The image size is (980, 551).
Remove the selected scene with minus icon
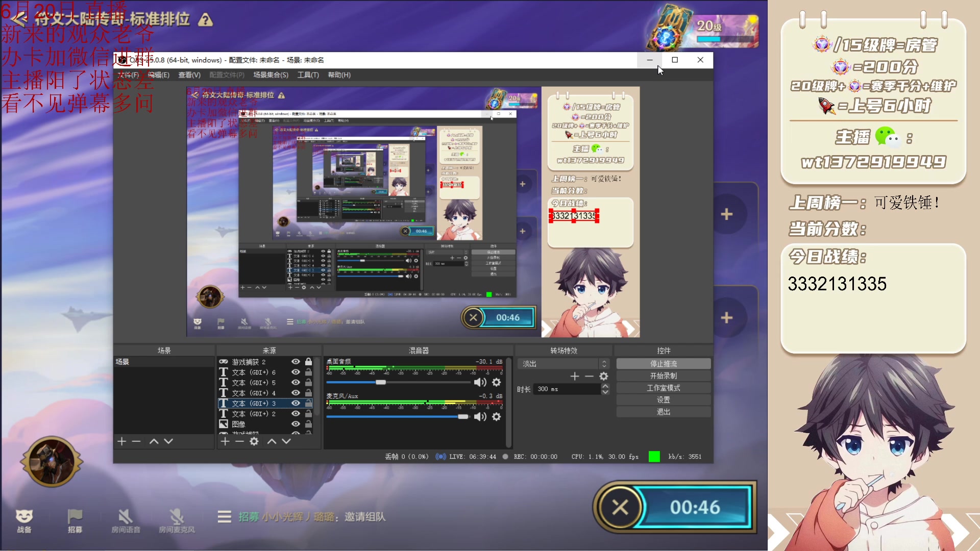click(136, 441)
